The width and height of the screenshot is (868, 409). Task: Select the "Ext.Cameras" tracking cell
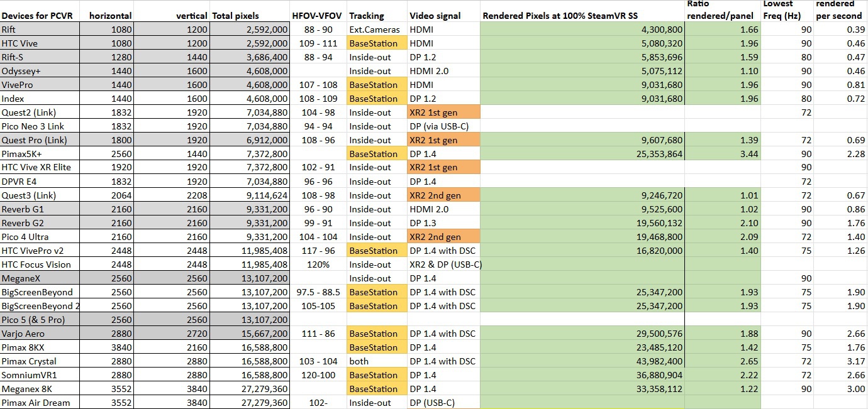377,30
